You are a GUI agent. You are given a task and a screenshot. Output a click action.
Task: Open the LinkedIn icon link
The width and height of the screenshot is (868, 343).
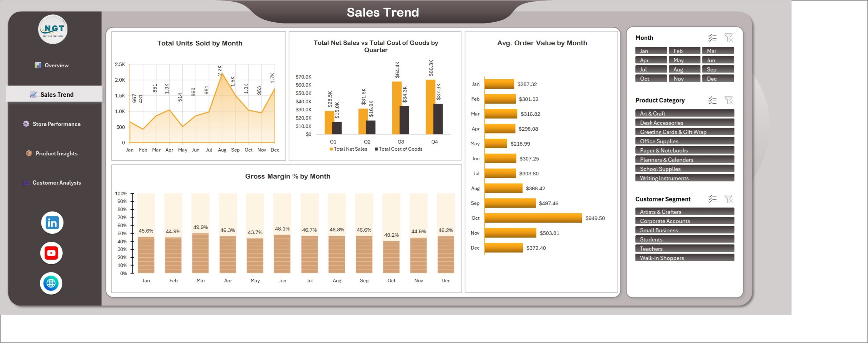(52, 223)
